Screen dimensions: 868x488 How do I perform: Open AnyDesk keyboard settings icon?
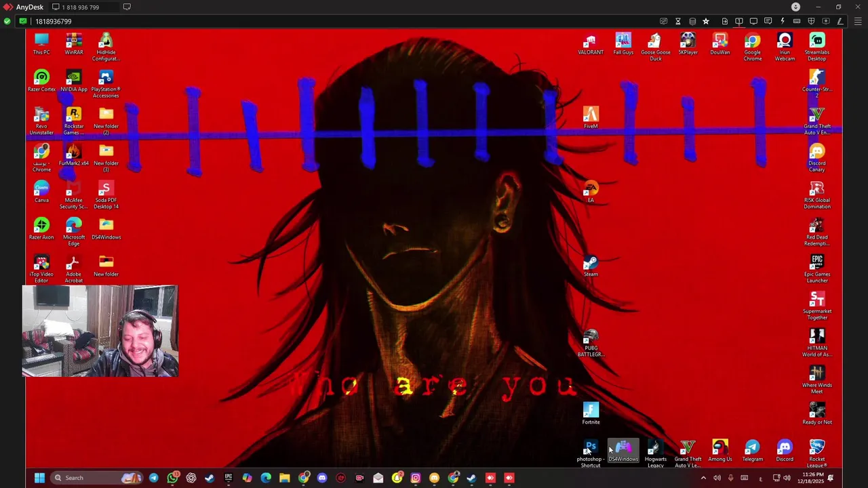(x=797, y=21)
